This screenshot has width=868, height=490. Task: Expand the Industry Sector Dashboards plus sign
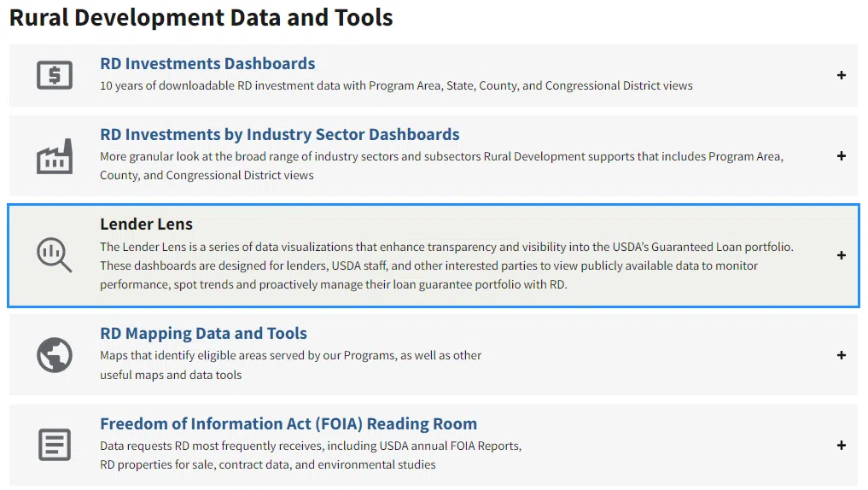pyautogui.click(x=841, y=156)
